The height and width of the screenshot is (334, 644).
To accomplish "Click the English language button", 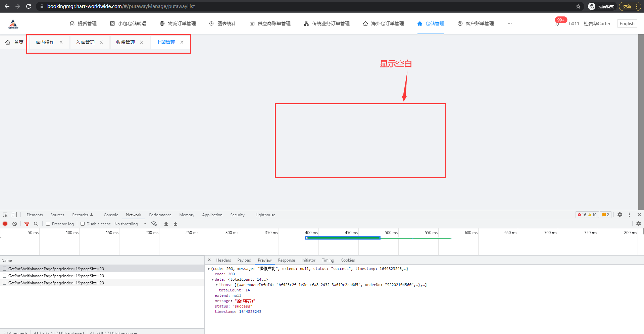I will point(627,23).
